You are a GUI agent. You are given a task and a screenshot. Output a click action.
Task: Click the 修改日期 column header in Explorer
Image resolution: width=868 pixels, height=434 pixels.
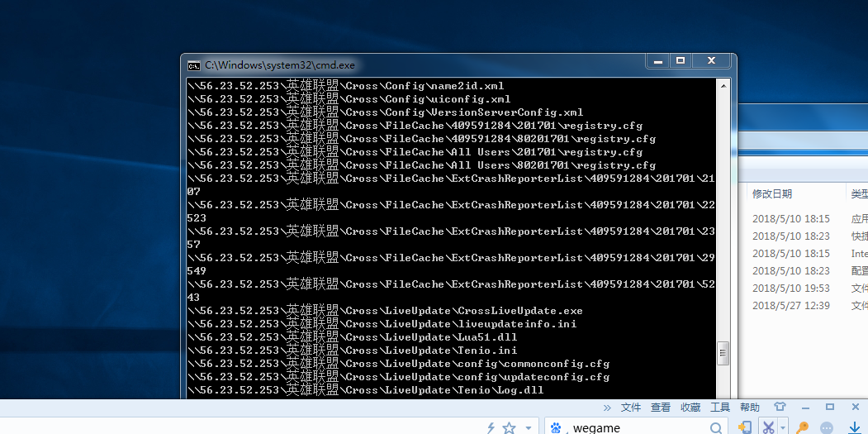pyautogui.click(x=772, y=193)
